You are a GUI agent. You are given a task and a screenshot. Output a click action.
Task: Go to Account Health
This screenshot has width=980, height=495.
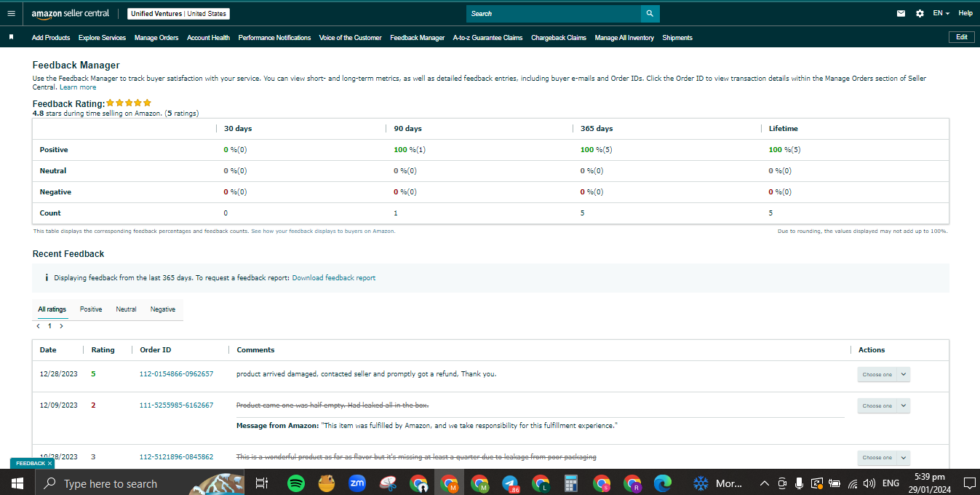tap(208, 38)
